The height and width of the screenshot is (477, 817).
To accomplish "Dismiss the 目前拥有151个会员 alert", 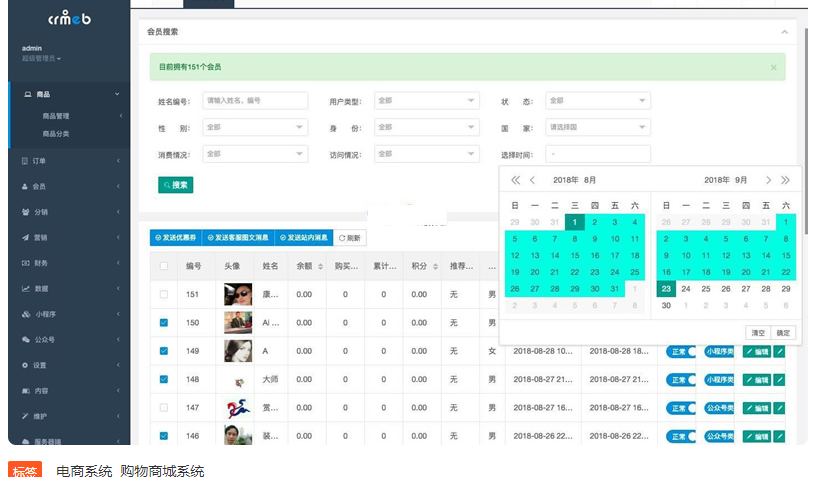I will (x=773, y=67).
